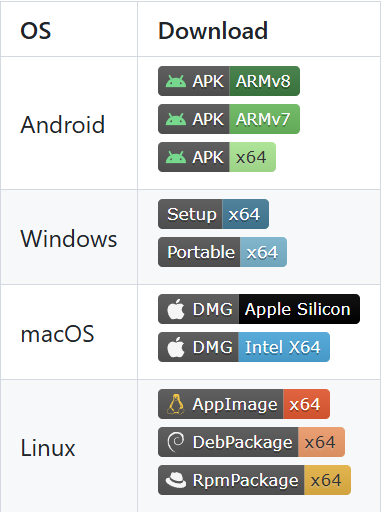Click the Linux row label
The image size is (382, 512).
[48, 447]
